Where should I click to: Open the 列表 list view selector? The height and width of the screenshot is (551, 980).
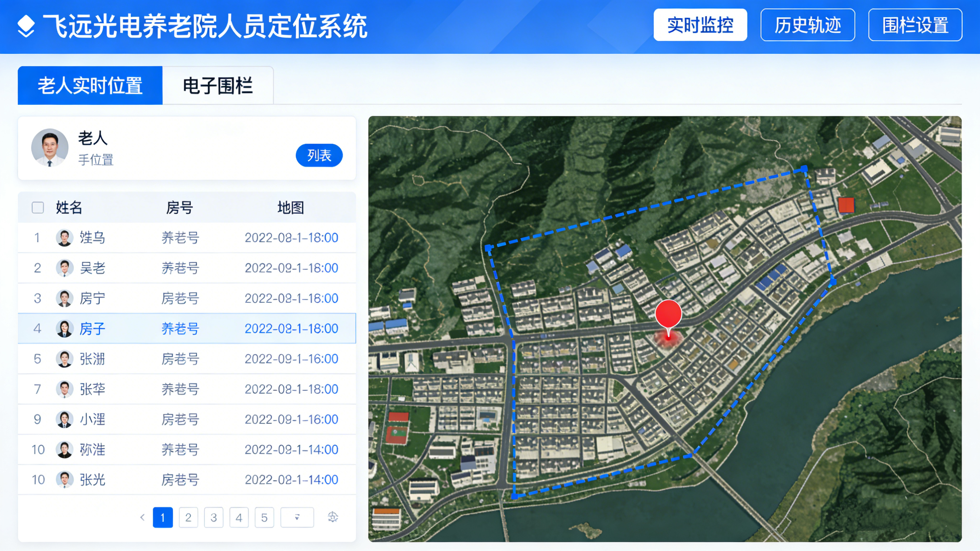pos(319,155)
